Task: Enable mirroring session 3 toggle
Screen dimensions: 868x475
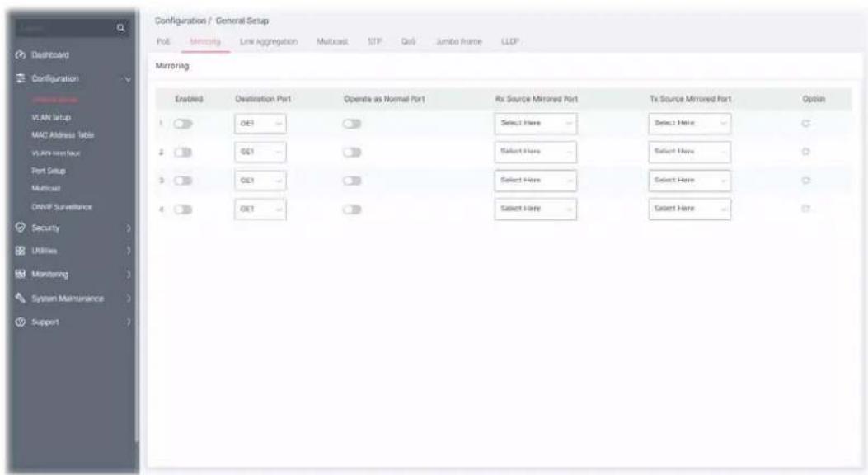Action: coord(183,181)
